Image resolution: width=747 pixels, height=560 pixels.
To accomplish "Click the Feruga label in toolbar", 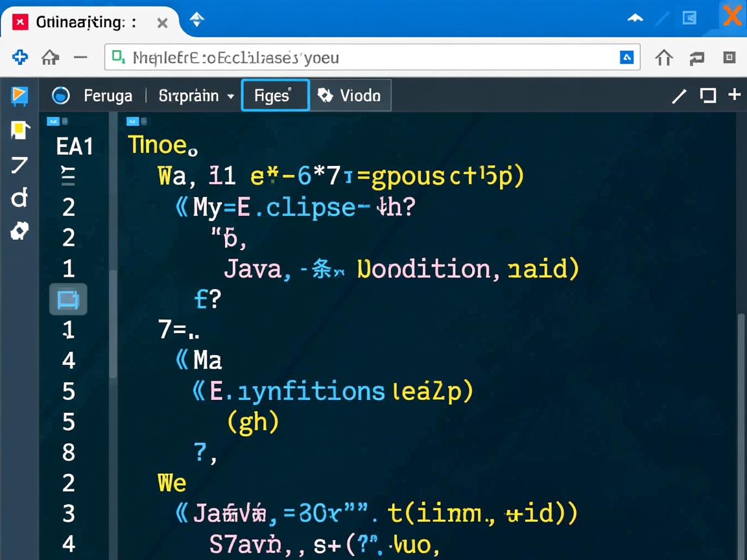I will click(108, 96).
